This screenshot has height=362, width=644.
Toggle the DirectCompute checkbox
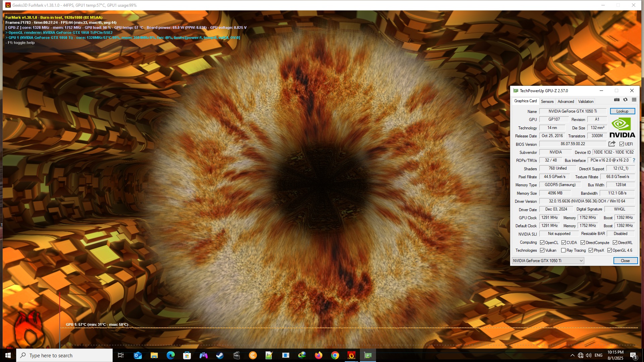click(x=583, y=243)
